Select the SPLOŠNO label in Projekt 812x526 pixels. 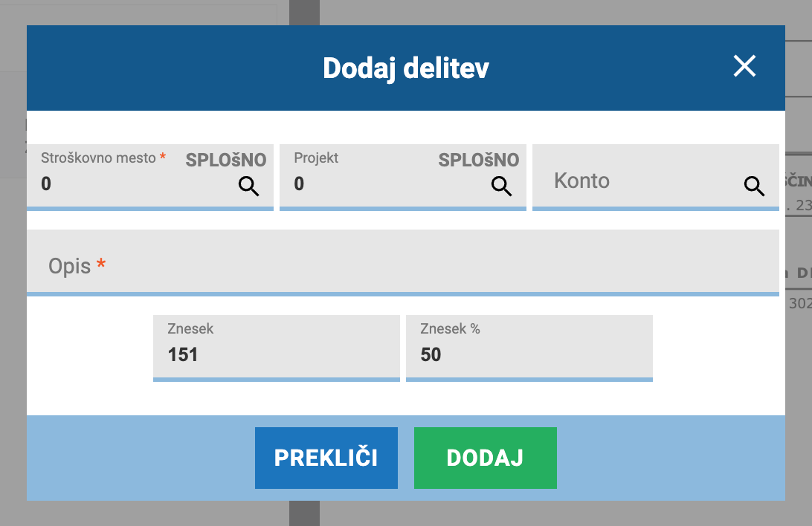479,160
